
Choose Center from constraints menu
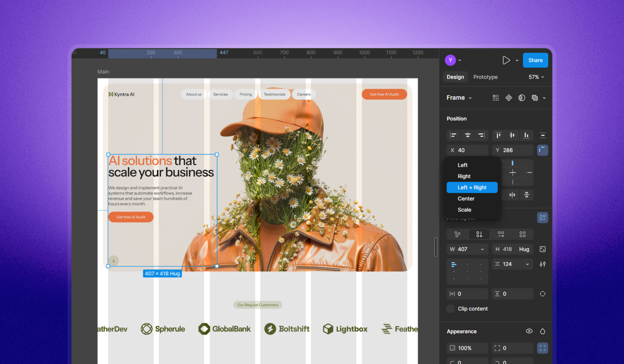point(466,199)
